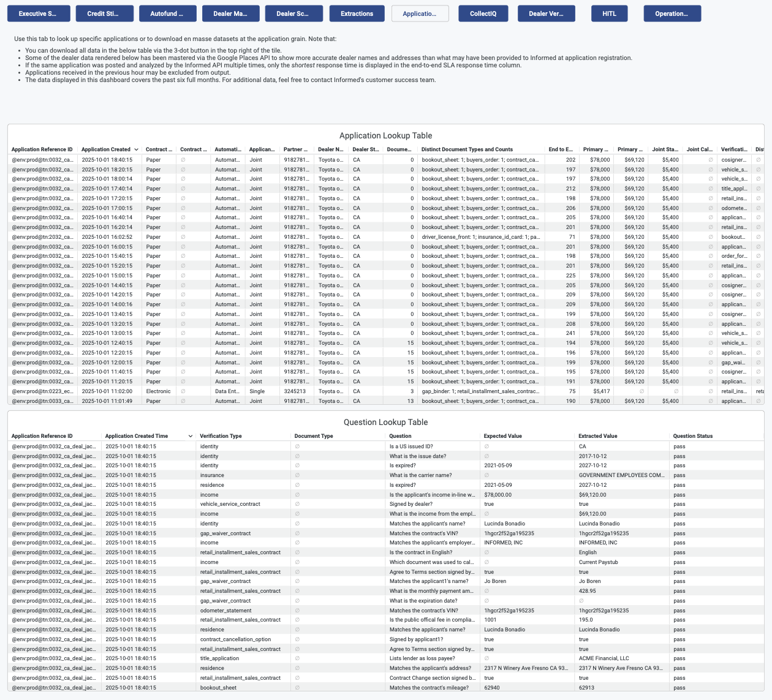Open the CollectIQ tab
The height and width of the screenshot is (700, 772).
483,13
